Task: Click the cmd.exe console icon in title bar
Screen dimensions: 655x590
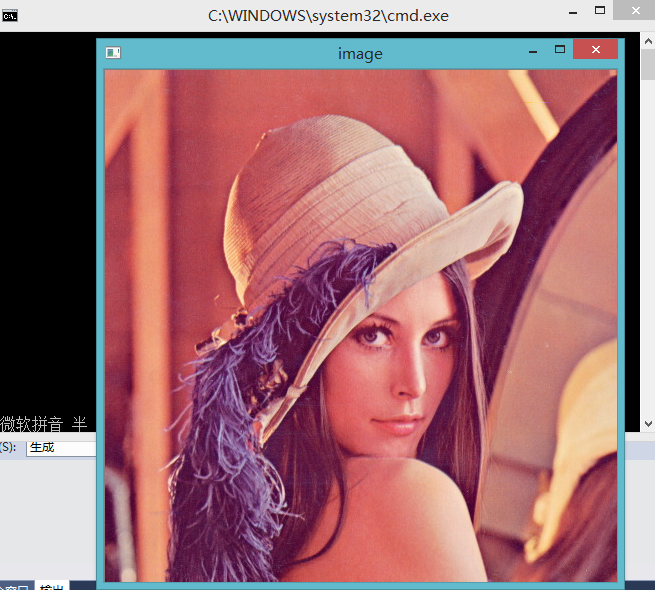Action: pyautogui.click(x=10, y=16)
